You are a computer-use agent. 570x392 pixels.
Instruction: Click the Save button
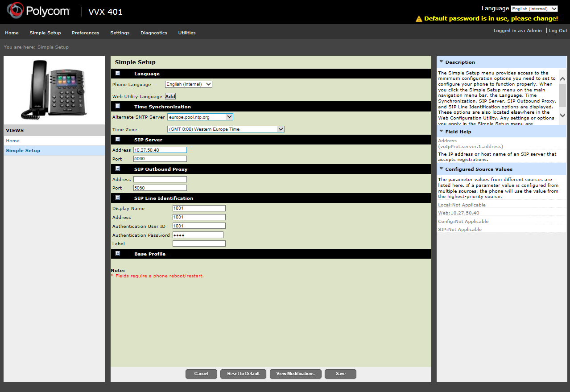[340, 374]
